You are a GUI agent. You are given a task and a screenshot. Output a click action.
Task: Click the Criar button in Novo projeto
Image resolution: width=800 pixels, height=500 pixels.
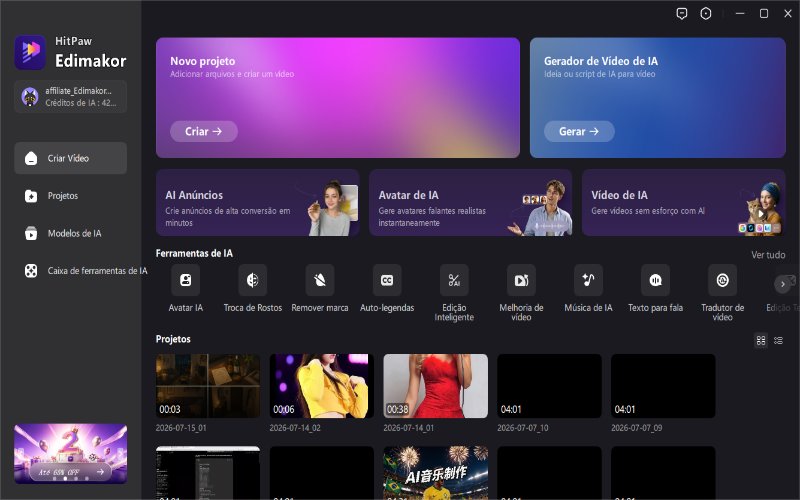click(204, 131)
